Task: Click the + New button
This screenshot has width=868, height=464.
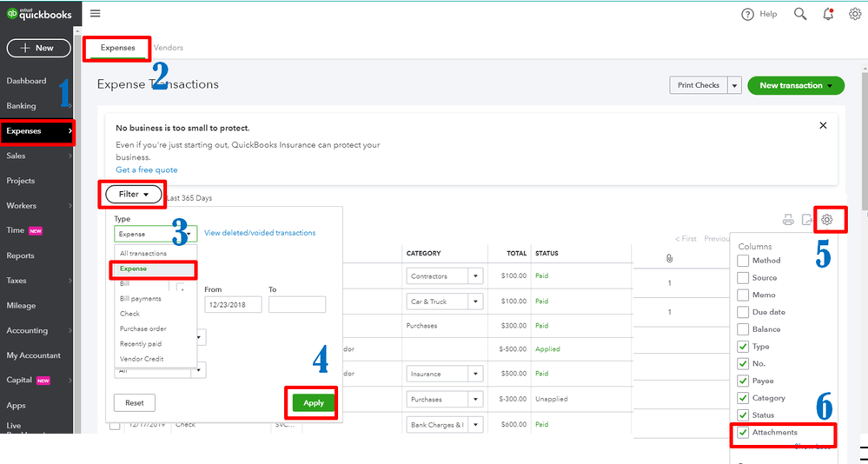Action: [39, 48]
